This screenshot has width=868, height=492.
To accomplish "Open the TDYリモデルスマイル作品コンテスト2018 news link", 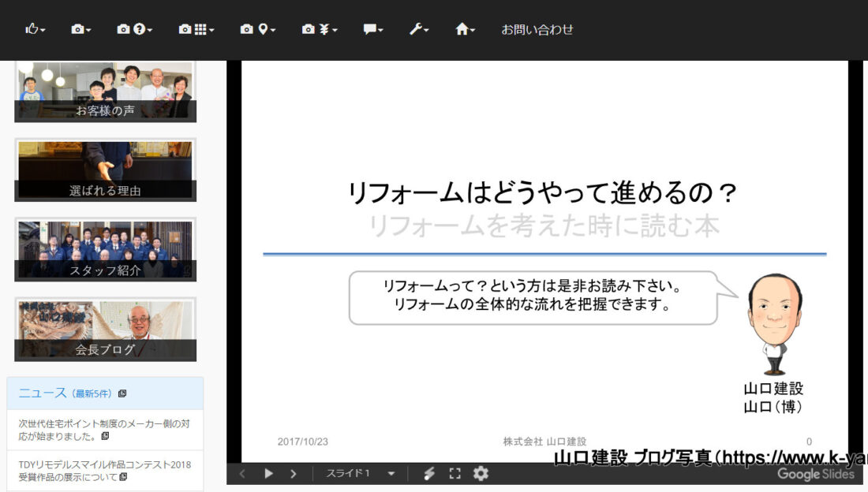I will (x=104, y=471).
